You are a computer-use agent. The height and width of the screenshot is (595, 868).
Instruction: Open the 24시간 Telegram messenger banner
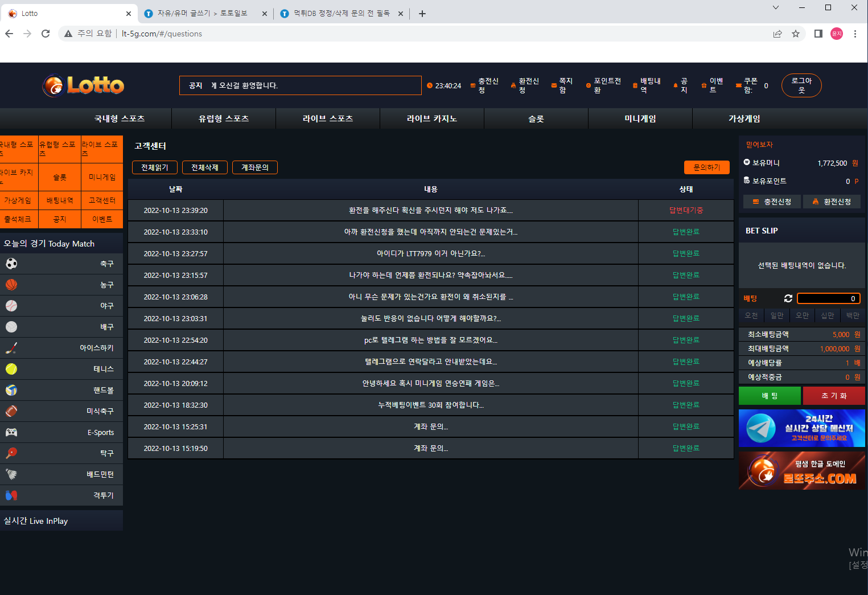[x=801, y=428]
